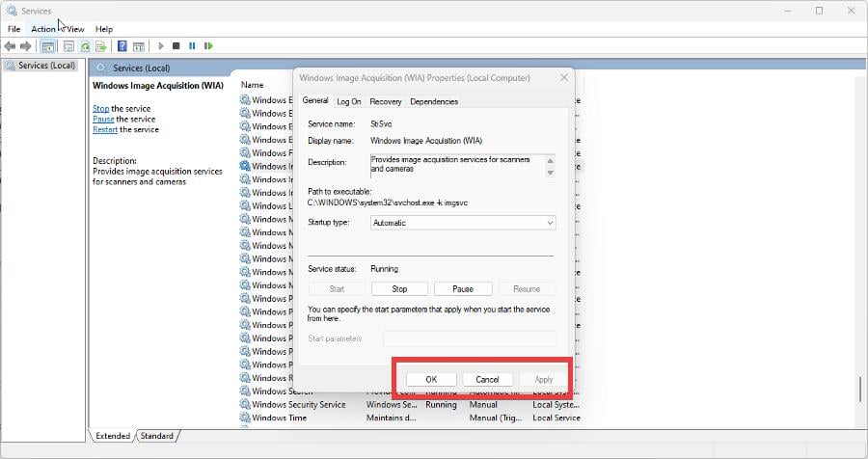The height and width of the screenshot is (459, 868).
Task: Click the Windows Image Acquisition (WIA) heading in the left pane
Action: tap(158, 85)
